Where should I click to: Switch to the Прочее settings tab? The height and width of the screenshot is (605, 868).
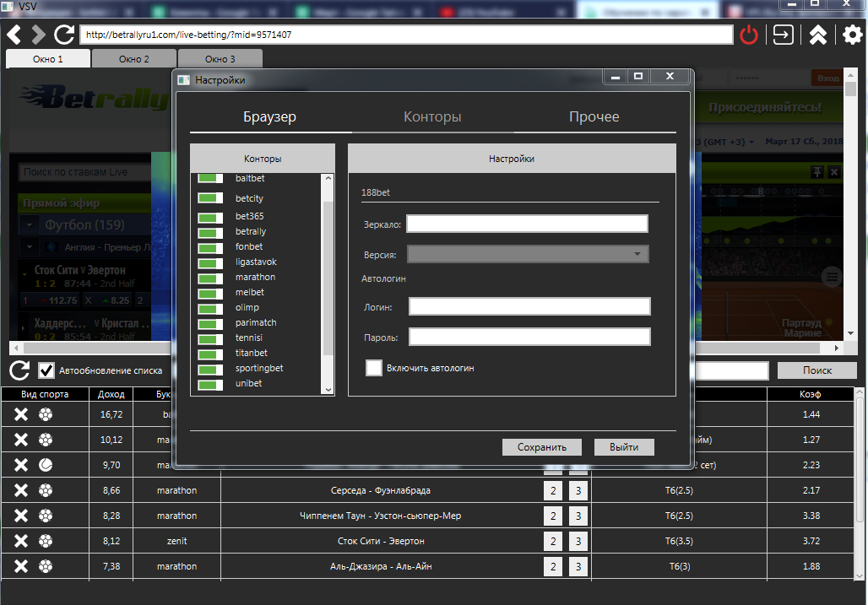[x=594, y=116]
